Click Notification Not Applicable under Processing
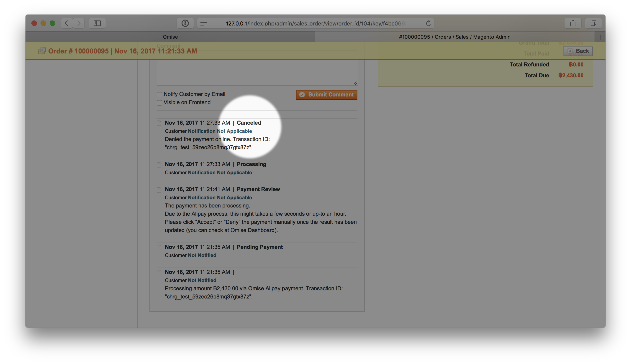The image size is (631, 364). coord(220,172)
